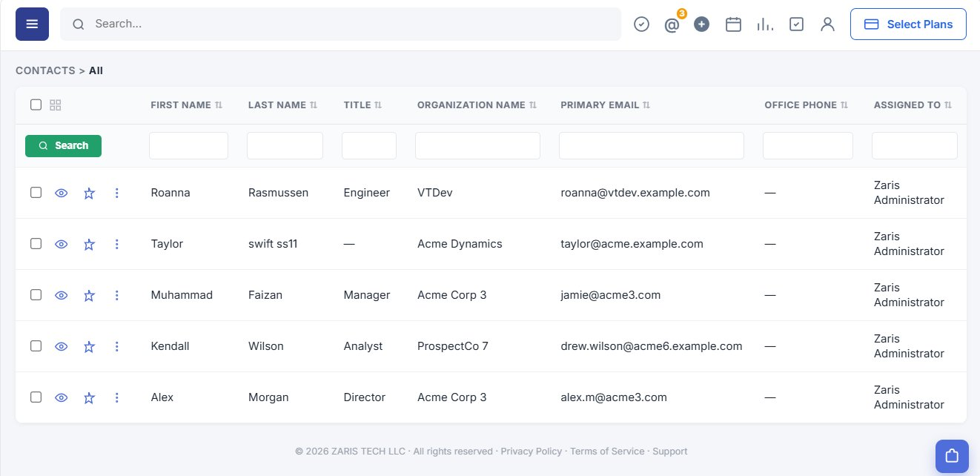Focus the top Search... box
Viewport: 980px width, 476px height.
[x=340, y=24]
